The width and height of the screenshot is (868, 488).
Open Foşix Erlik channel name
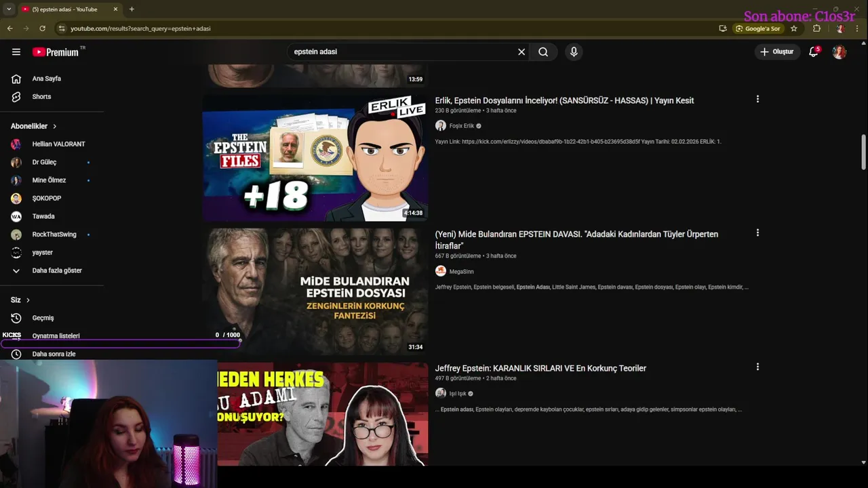[462, 126]
